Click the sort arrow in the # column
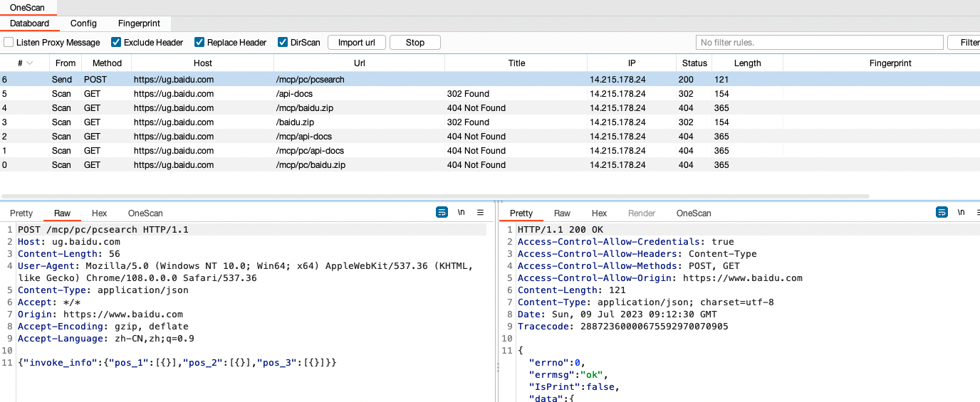Image resolution: width=980 pixels, height=402 pixels. 29,63
